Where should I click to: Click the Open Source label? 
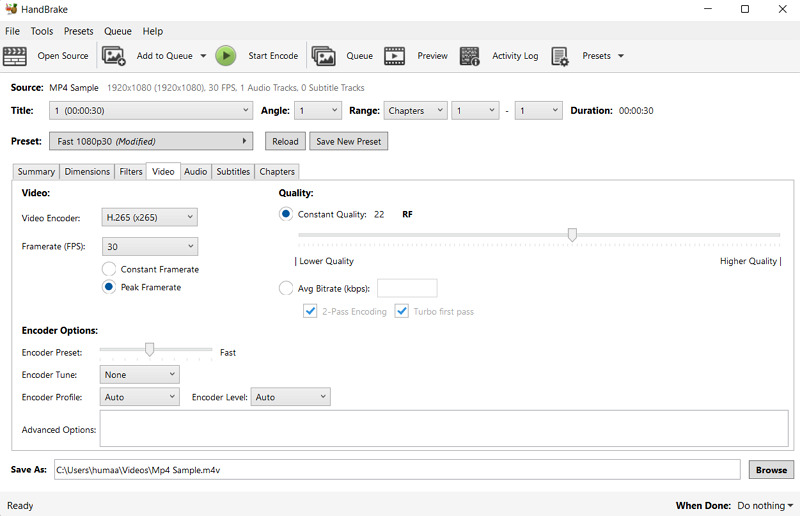point(63,56)
